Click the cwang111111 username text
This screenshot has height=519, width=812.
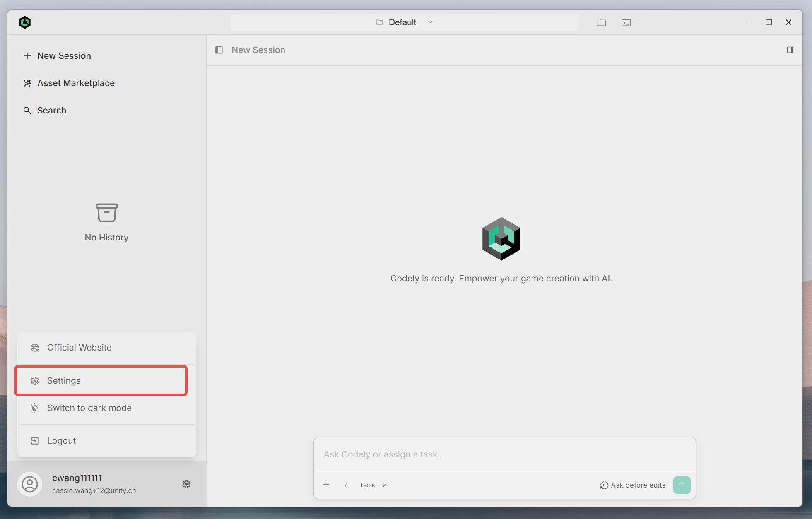pyautogui.click(x=77, y=478)
